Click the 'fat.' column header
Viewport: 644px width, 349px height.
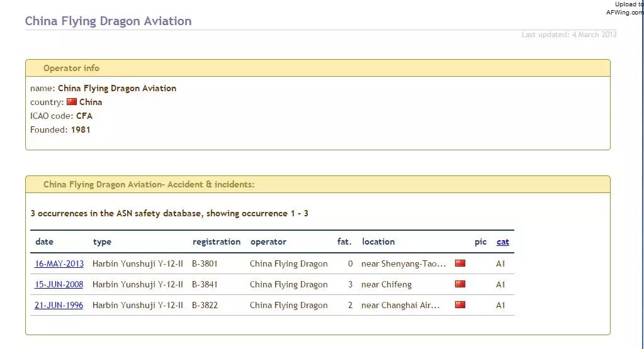pyautogui.click(x=344, y=242)
